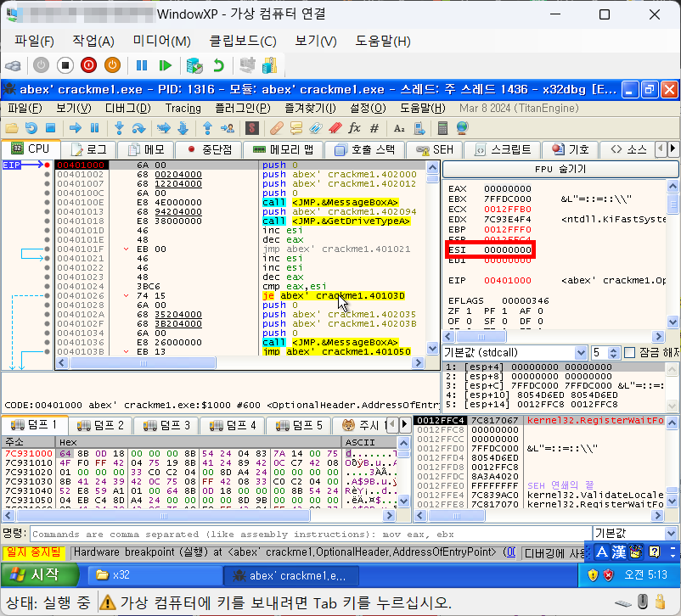Toggle breakpoint bullet at 00401002
This screenshot has width=681, height=616.
coord(47,174)
